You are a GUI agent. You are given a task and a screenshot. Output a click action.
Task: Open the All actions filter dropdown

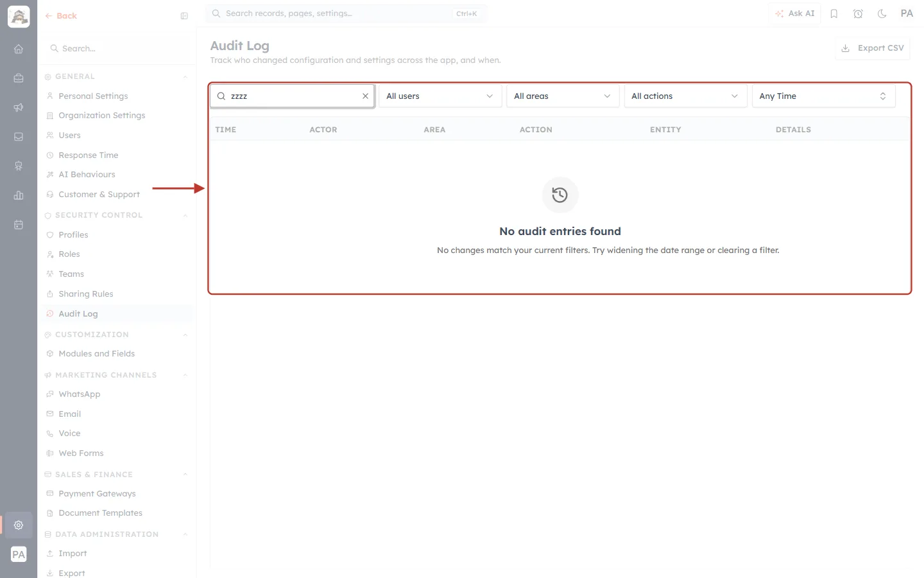pyautogui.click(x=685, y=96)
